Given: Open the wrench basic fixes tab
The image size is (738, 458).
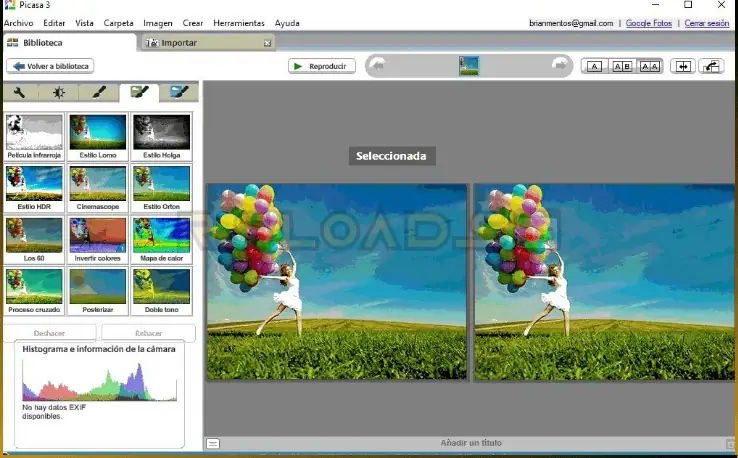Looking at the screenshot, I should (x=20, y=93).
